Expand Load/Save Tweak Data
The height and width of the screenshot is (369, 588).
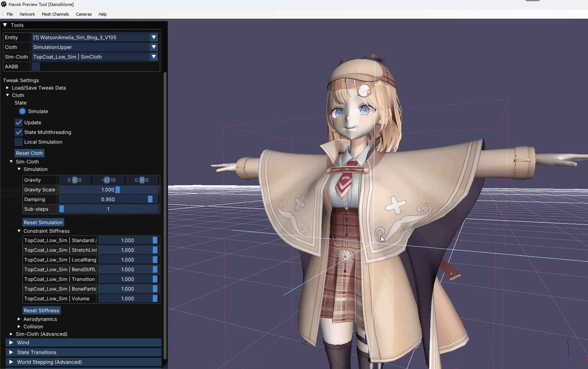click(7, 88)
